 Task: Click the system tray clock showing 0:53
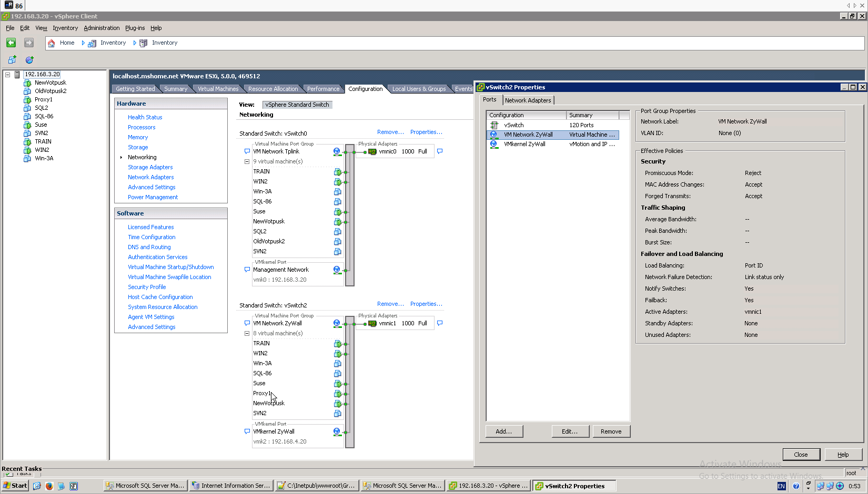854,486
